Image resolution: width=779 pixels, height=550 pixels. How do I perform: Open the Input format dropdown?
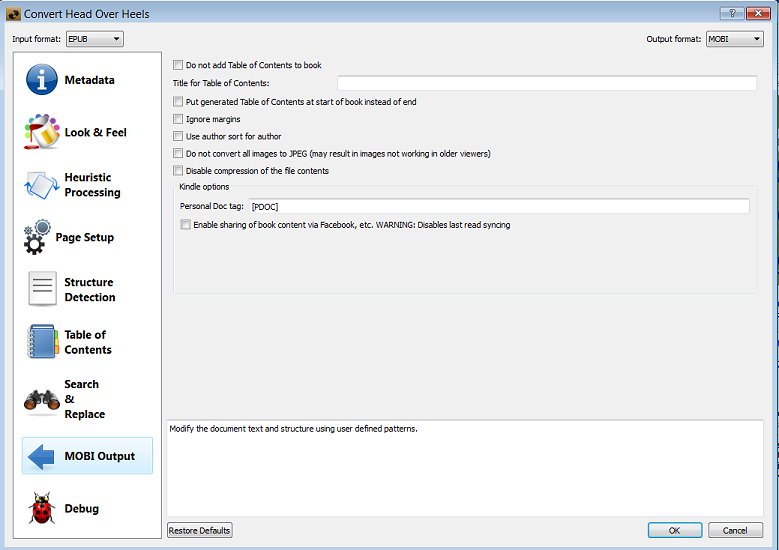(x=94, y=39)
